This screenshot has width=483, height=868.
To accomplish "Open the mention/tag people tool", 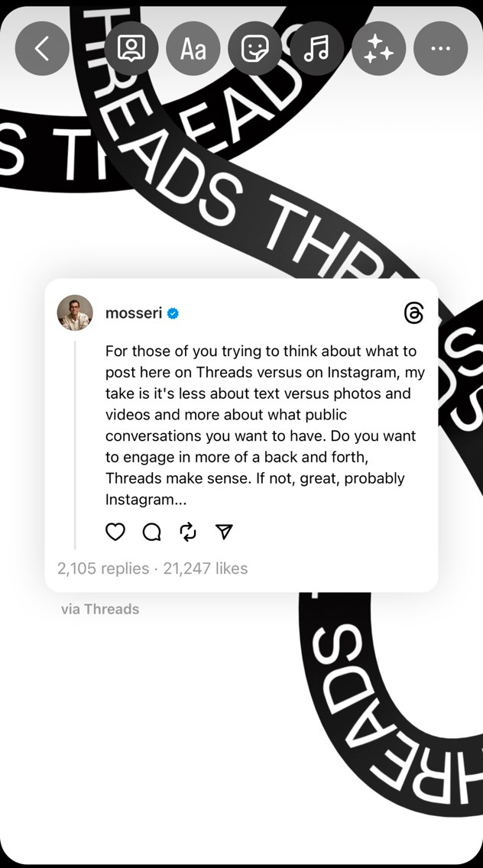I will coord(131,49).
